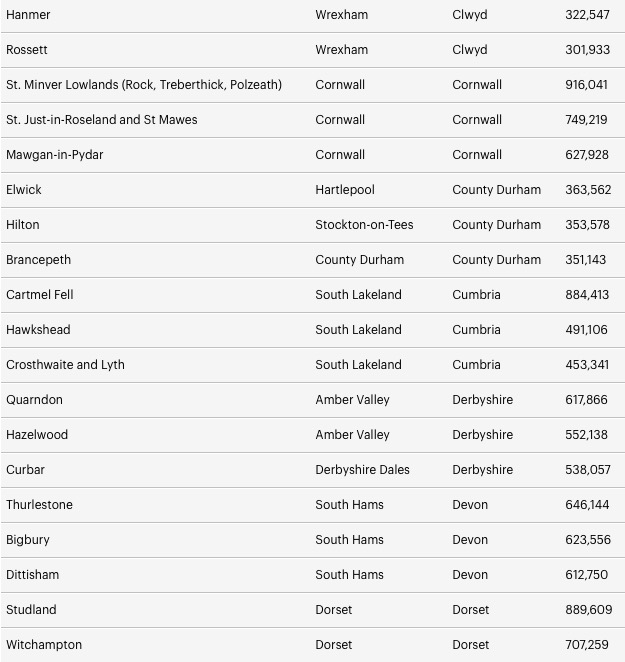Click Crosthwaite and Lyth entry

pos(65,365)
